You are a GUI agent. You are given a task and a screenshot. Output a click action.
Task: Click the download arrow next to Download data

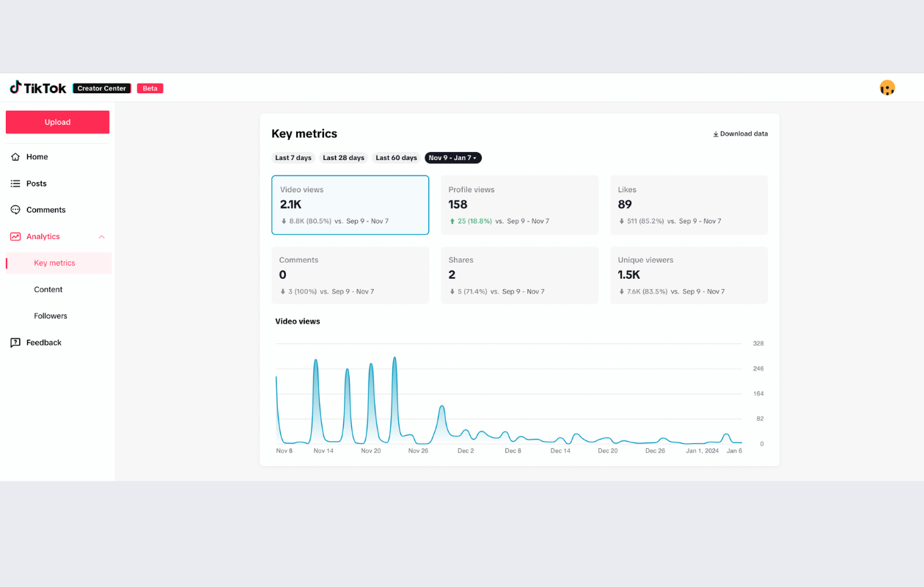pos(716,134)
